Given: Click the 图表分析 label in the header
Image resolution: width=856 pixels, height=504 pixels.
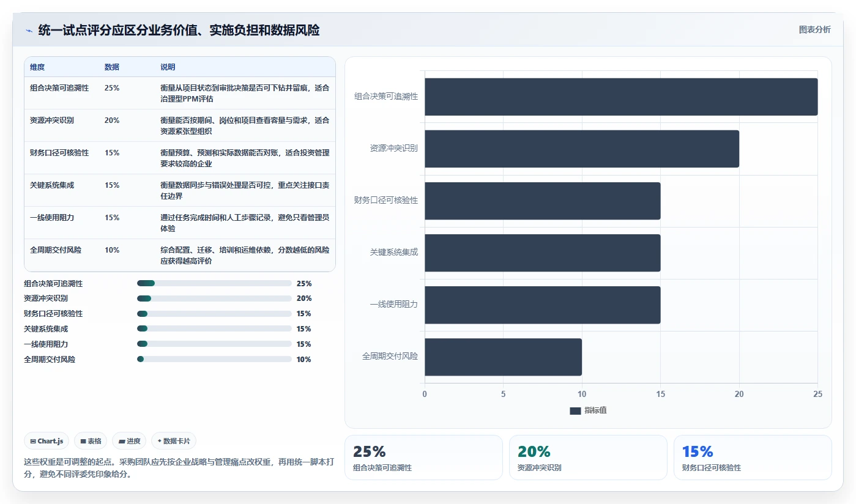Looking at the screenshot, I should [814, 29].
